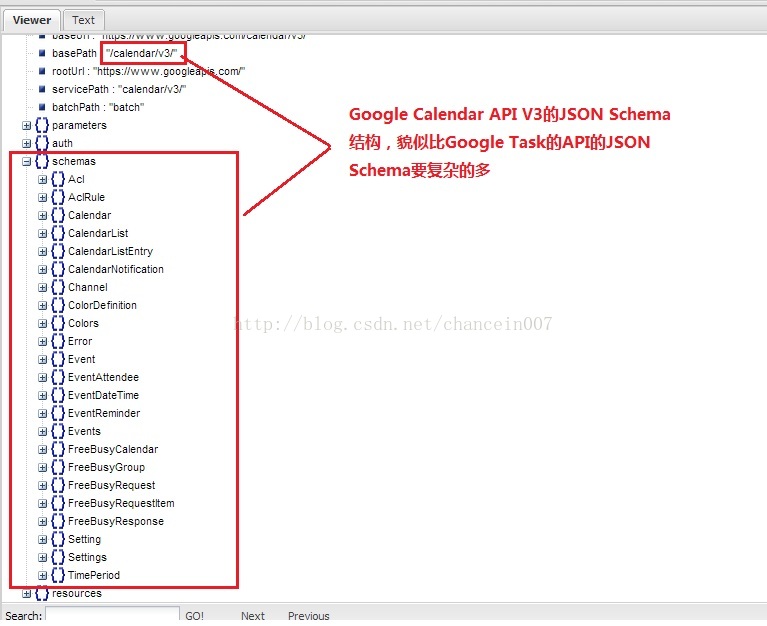Click the value bullet icon beside rootUrl

pyautogui.click(x=42, y=71)
